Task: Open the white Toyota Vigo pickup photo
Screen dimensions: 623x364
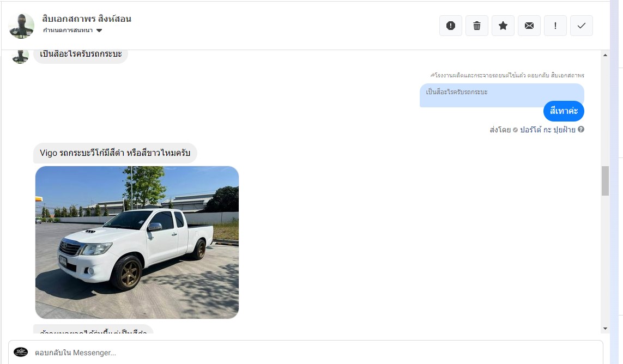Action: pos(137,242)
